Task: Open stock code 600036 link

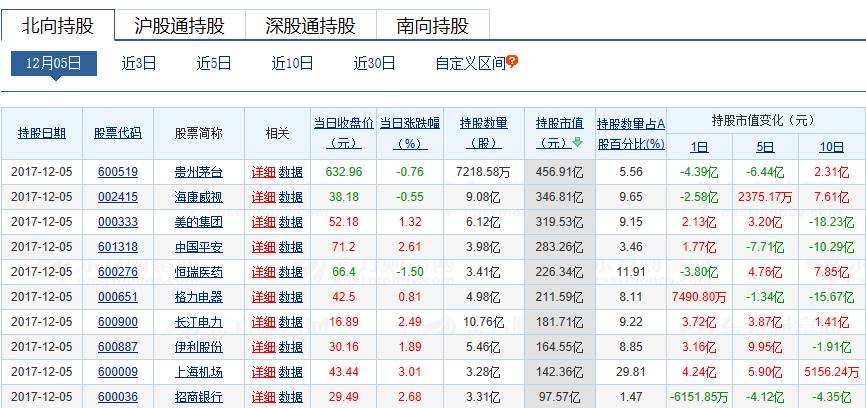Action: [118, 397]
